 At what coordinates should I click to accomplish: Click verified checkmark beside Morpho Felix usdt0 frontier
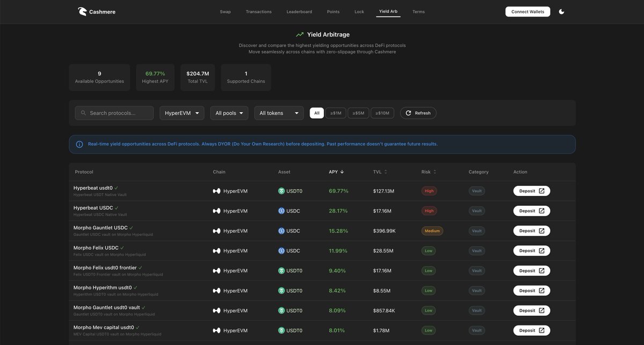click(141, 268)
